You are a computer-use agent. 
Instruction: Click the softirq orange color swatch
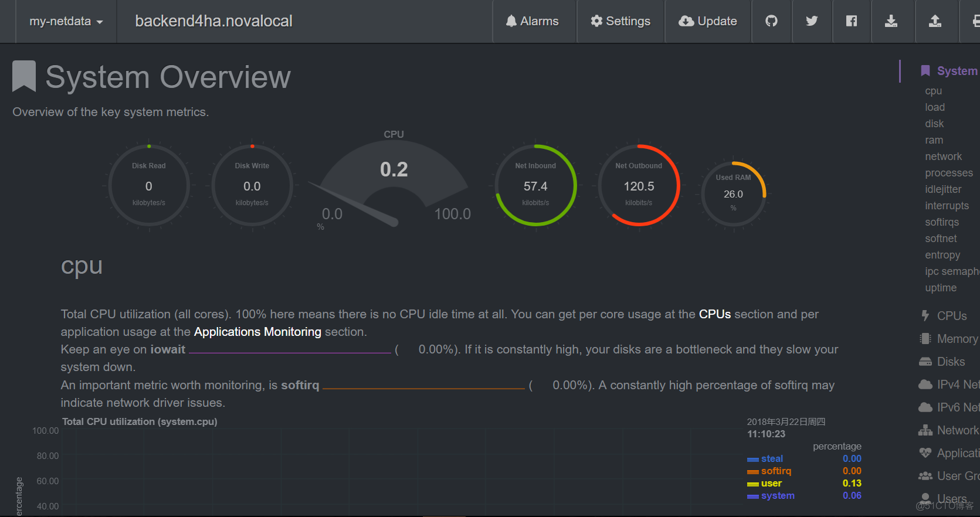[x=753, y=472]
